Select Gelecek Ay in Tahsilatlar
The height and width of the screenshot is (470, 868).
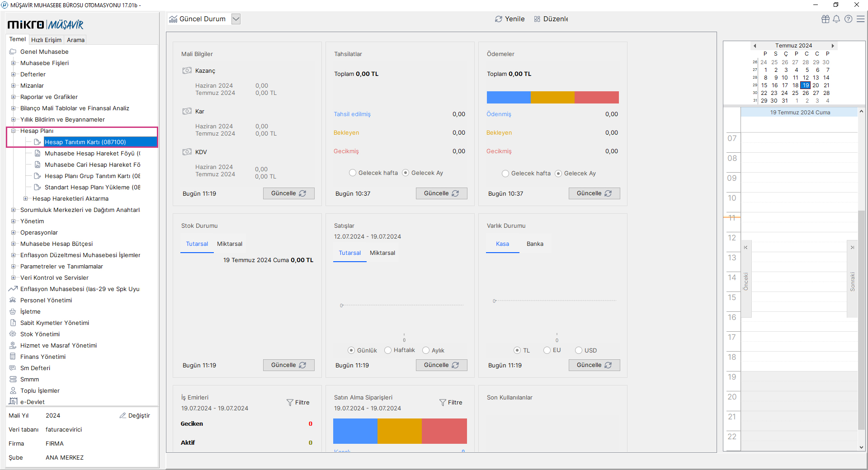[406, 173]
